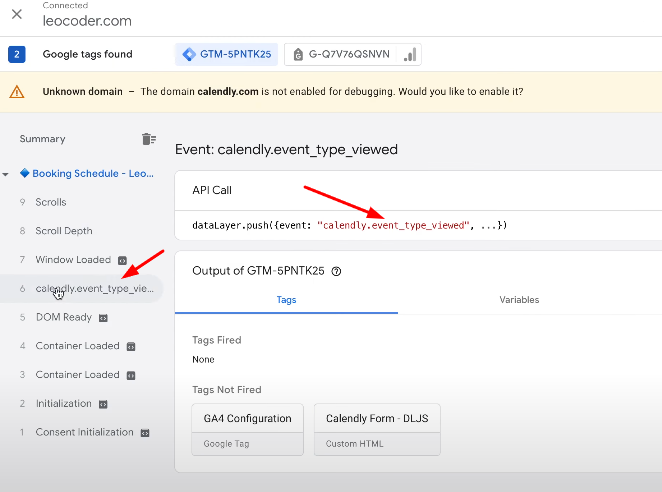Click the code icon beside the Initialization event
This screenshot has width=662, height=492.
103,404
